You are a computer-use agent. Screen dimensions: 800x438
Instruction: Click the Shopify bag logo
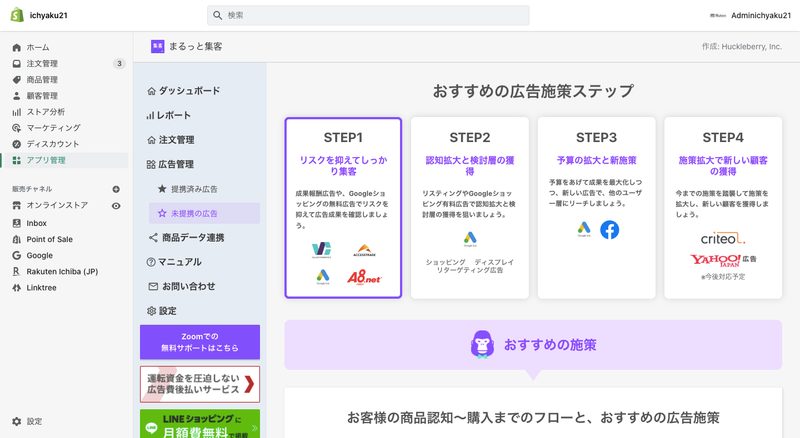[x=17, y=15]
